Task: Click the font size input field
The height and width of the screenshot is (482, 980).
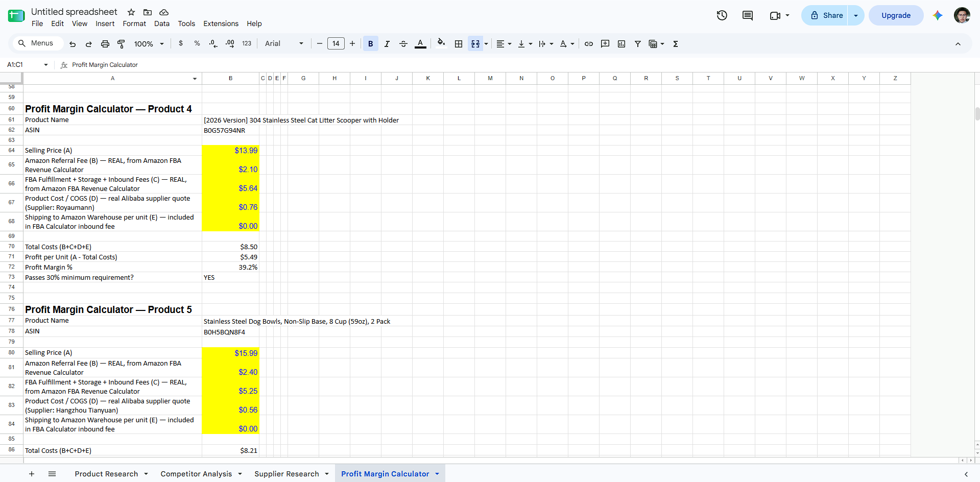Action: 336,44
